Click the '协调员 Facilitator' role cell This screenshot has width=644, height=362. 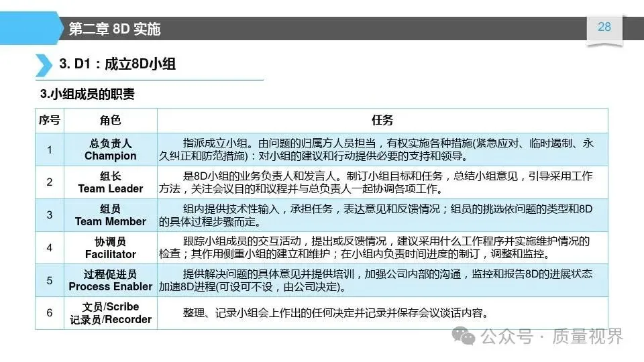(x=111, y=248)
